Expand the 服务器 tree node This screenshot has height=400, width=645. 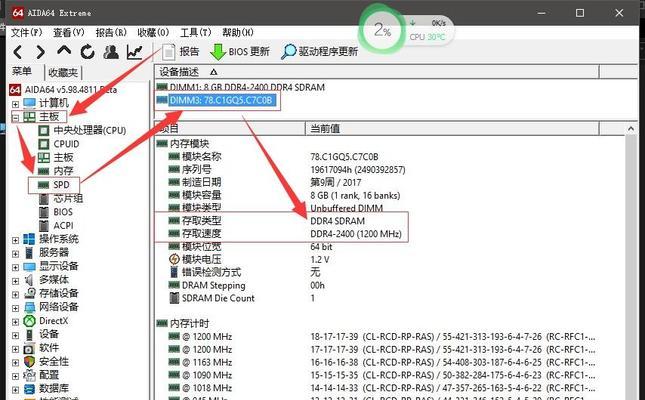coord(15,253)
